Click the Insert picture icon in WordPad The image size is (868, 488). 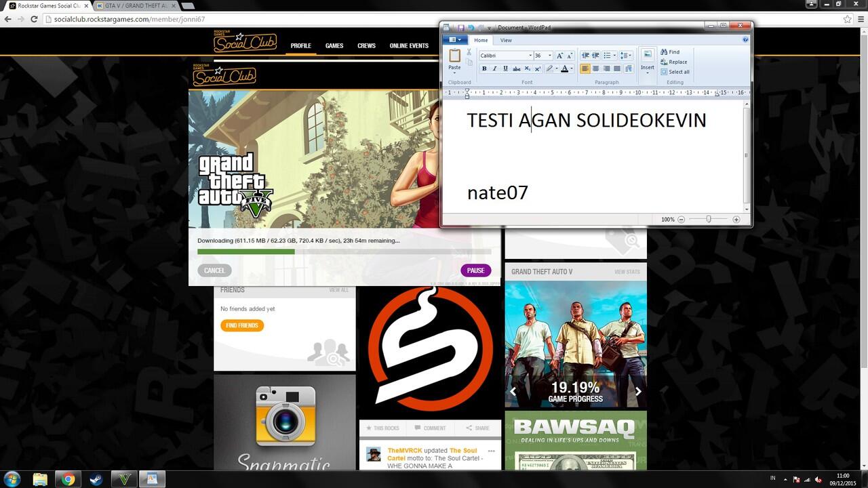[648, 56]
